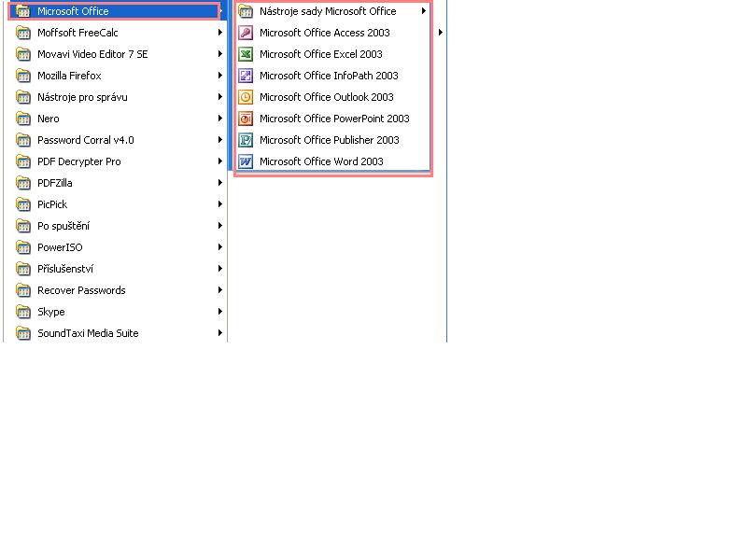747x560 pixels.
Task: Click the Nero folder icon
Action: point(22,119)
